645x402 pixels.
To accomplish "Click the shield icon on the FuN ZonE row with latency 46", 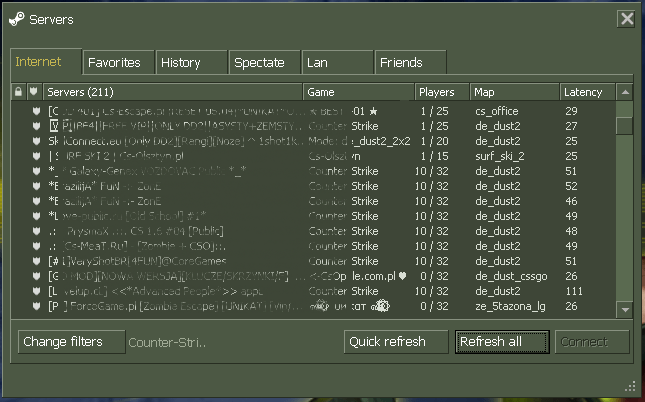I will click(37, 201).
